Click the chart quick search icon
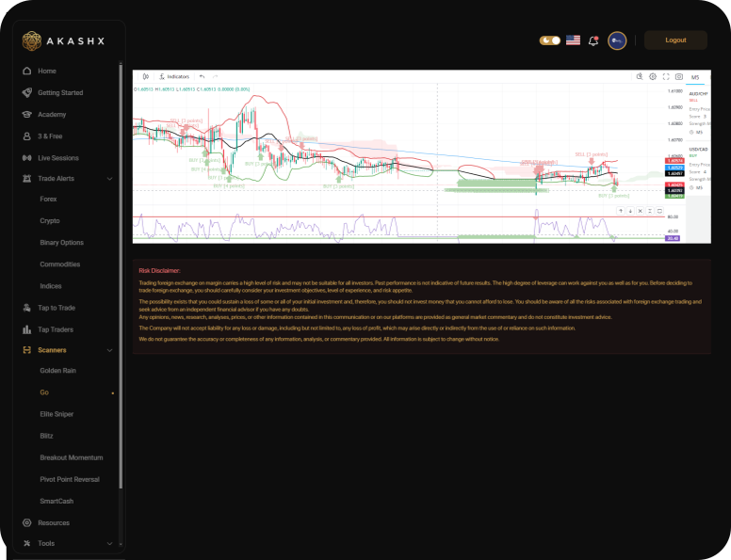Viewport: 731px width, 560px height. [x=639, y=76]
